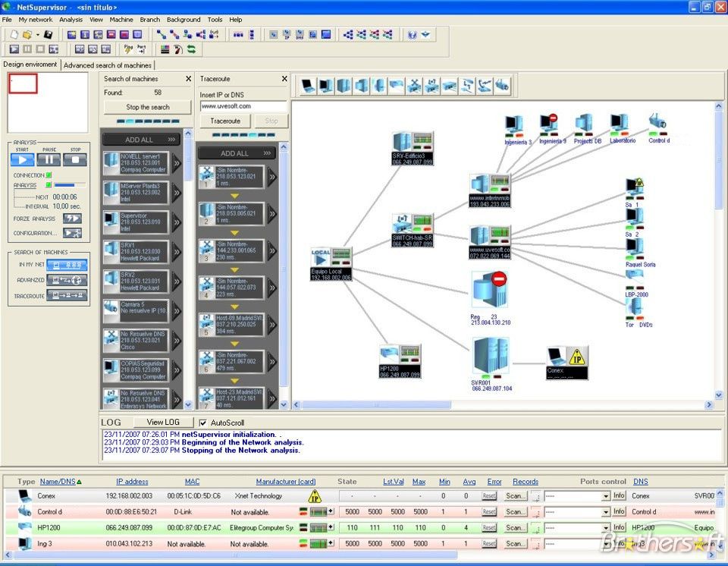Open analysis Configuration icon button
Viewport: 728px width, 566px height.
tap(72, 233)
